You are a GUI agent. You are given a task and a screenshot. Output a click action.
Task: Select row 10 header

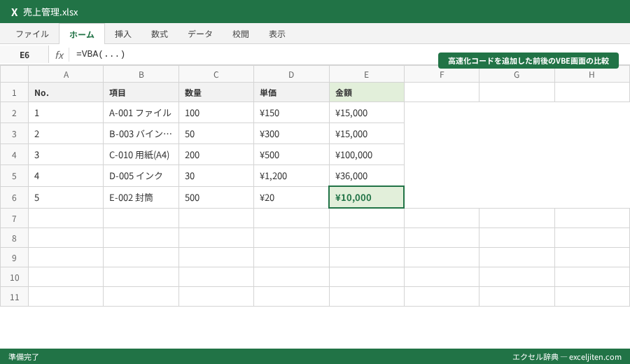[14, 277]
